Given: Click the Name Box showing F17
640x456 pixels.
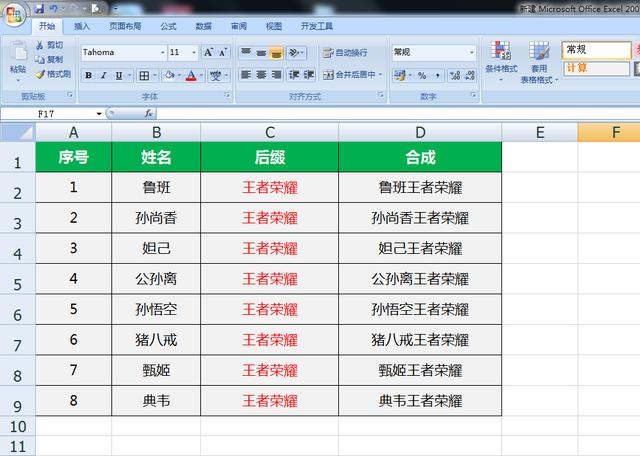Looking at the screenshot, I should click(x=48, y=114).
